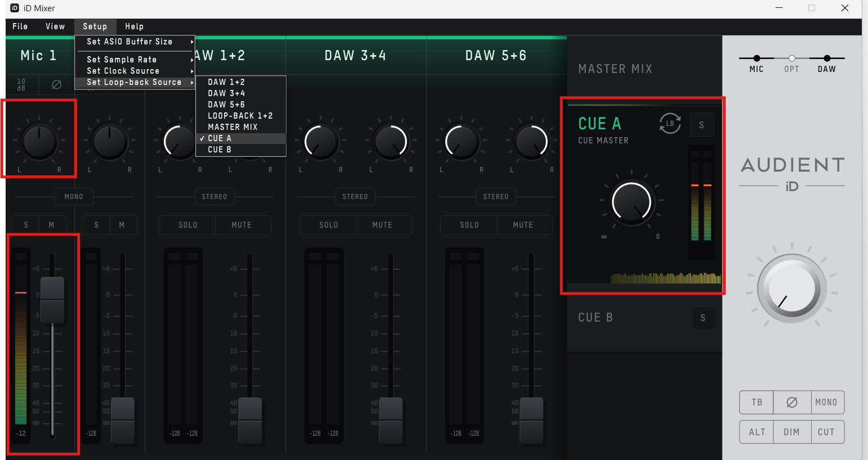Open the Help menu

[135, 26]
